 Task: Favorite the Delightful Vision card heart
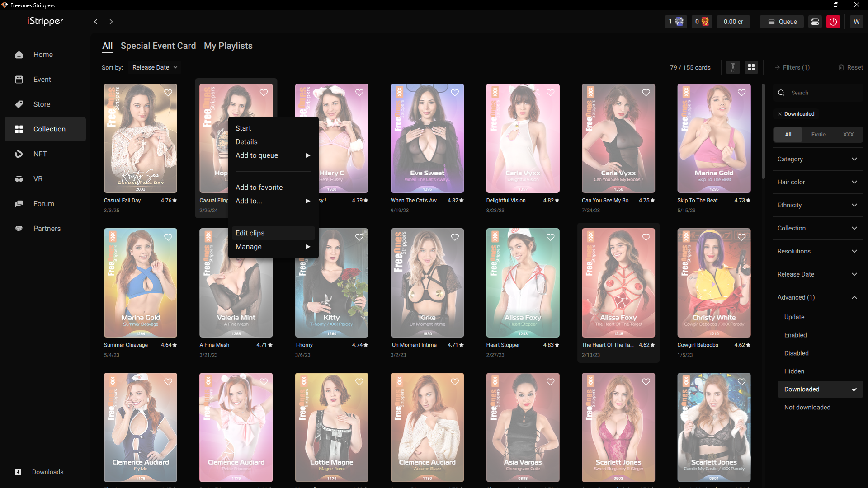(551, 93)
